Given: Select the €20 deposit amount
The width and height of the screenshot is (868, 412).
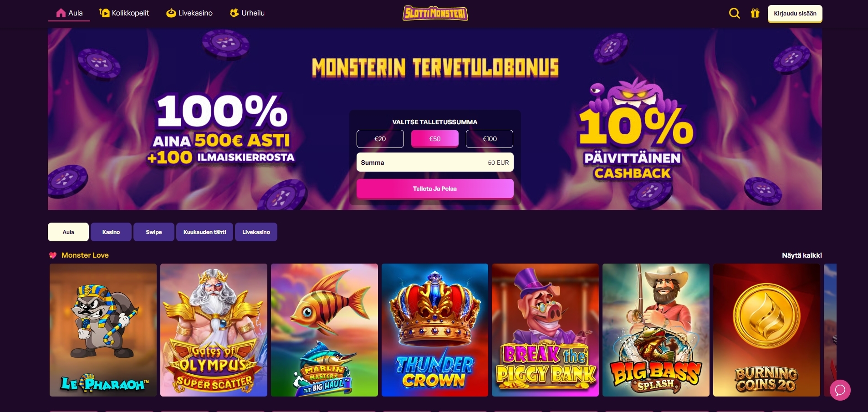Looking at the screenshot, I should click(x=380, y=139).
